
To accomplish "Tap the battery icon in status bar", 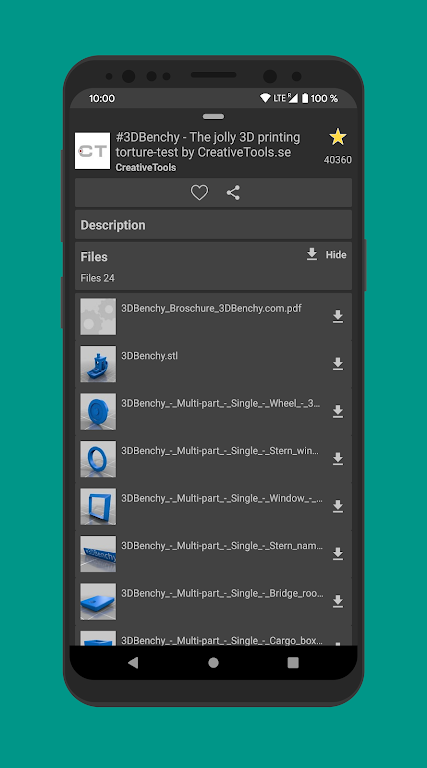I will (305, 98).
